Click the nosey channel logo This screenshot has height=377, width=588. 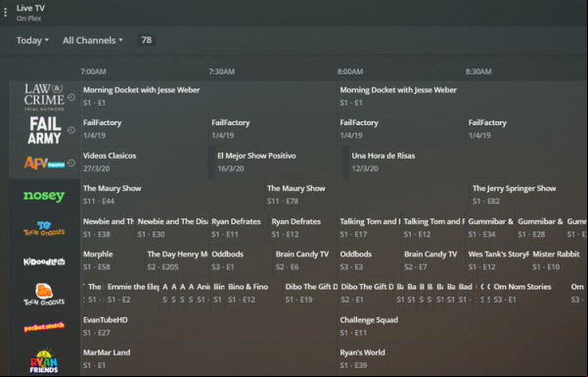(44, 196)
